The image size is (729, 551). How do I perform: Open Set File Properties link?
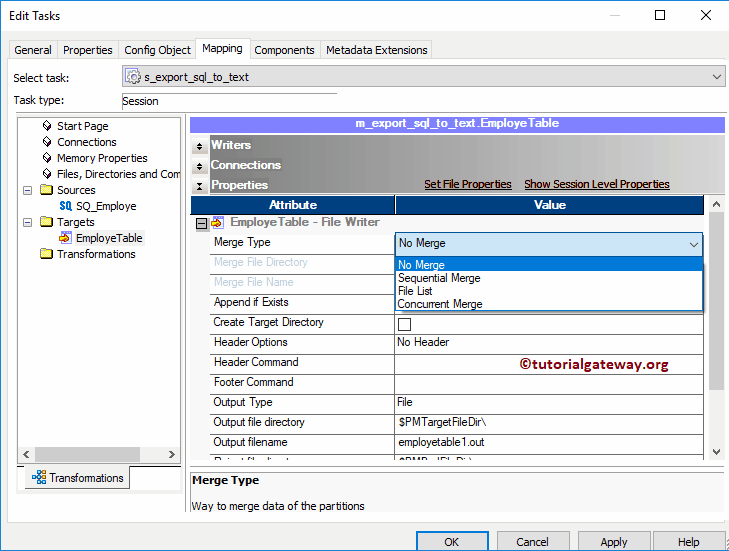(468, 184)
